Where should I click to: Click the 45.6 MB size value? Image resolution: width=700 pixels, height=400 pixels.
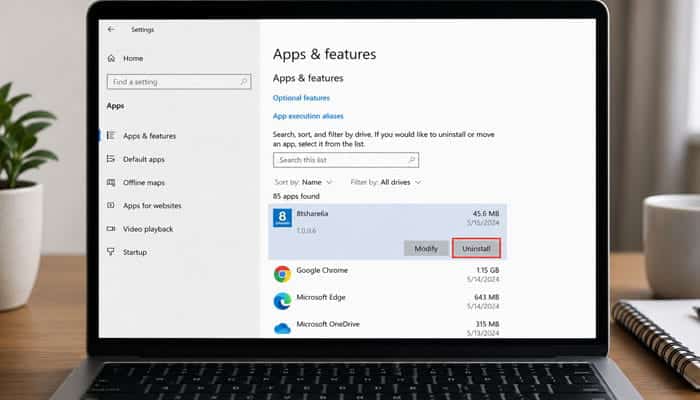(486, 213)
